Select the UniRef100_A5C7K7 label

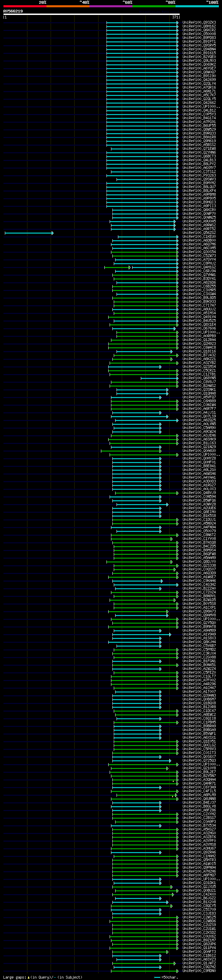pyautogui.click(x=199, y=95)
